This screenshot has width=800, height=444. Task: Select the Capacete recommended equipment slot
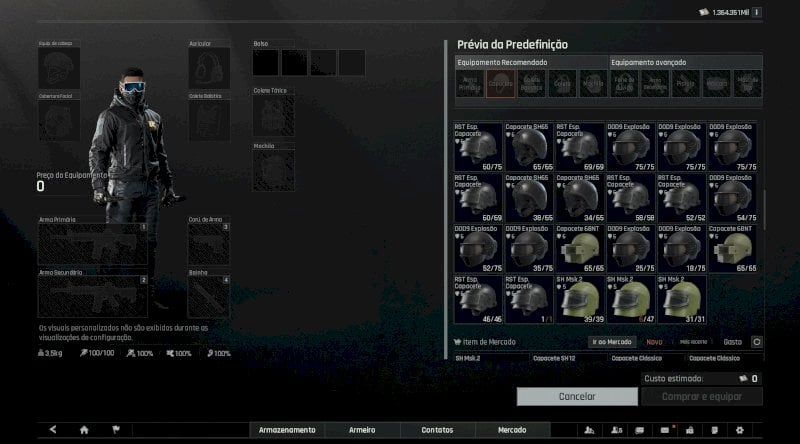point(501,84)
